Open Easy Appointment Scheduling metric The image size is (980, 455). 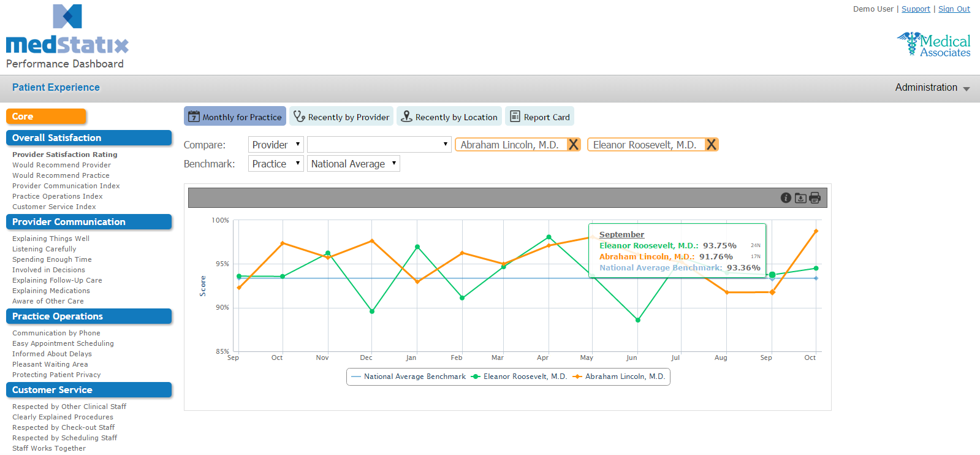click(x=63, y=343)
